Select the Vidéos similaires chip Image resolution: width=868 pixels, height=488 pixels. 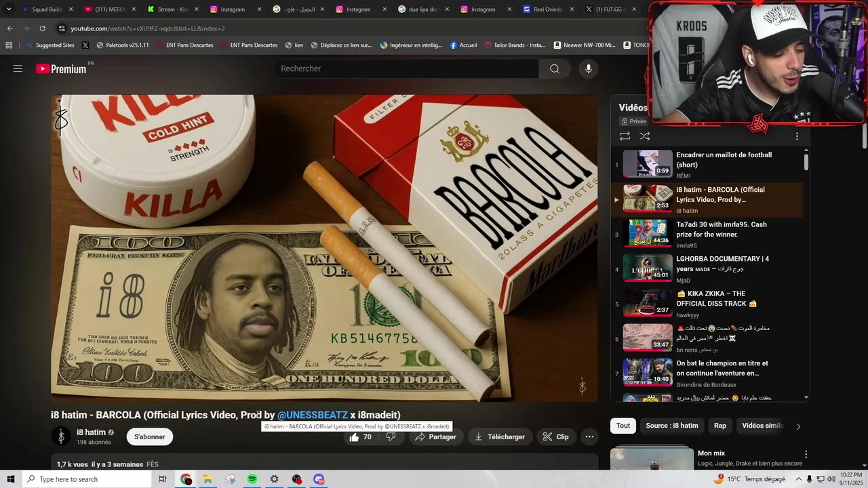762,426
